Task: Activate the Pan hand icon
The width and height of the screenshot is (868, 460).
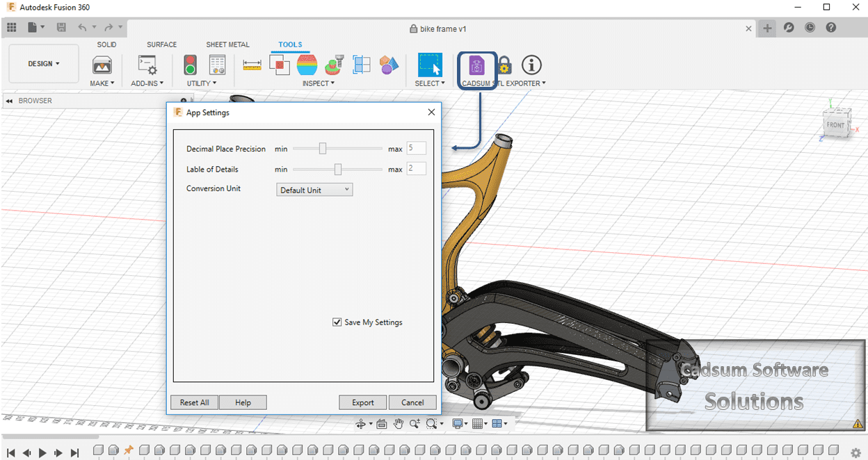Action: [398, 423]
